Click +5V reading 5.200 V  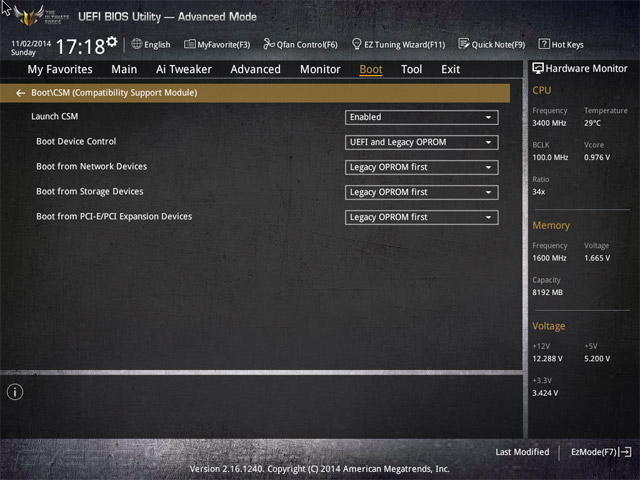click(x=597, y=358)
